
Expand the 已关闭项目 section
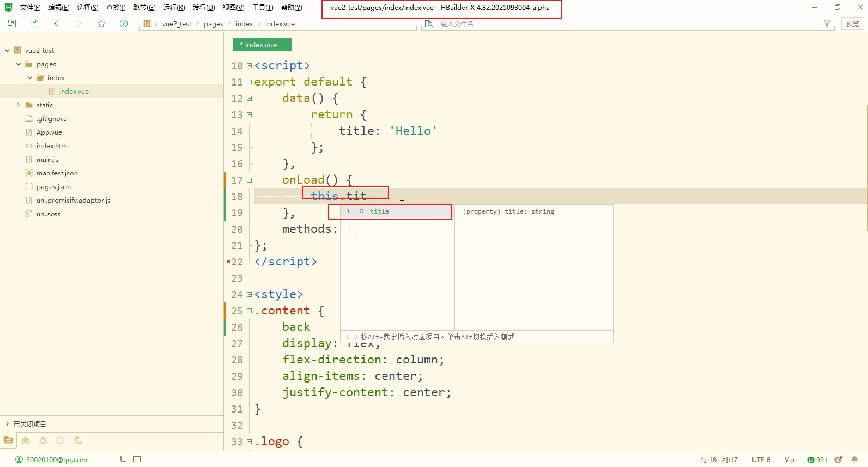coord(7,424)
